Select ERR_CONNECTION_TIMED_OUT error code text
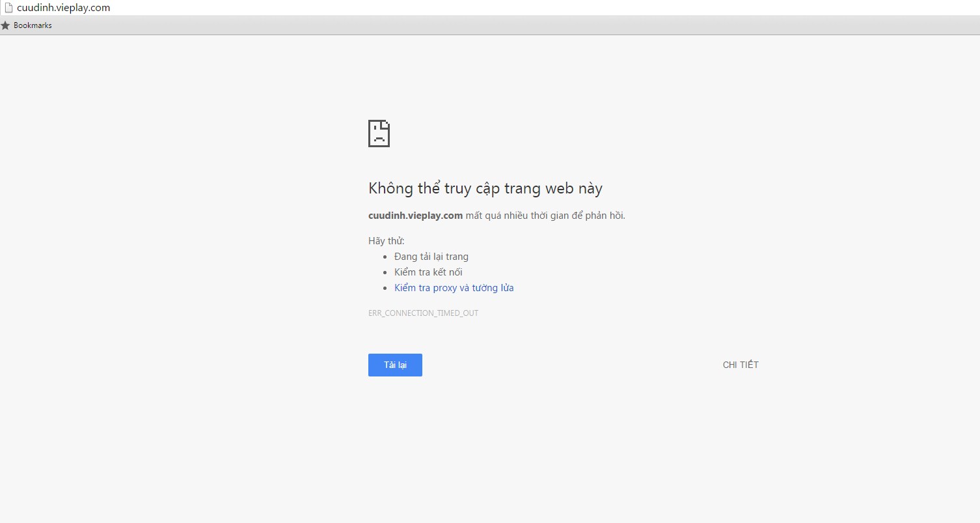 pyautogui.click(x=423, y=313)
